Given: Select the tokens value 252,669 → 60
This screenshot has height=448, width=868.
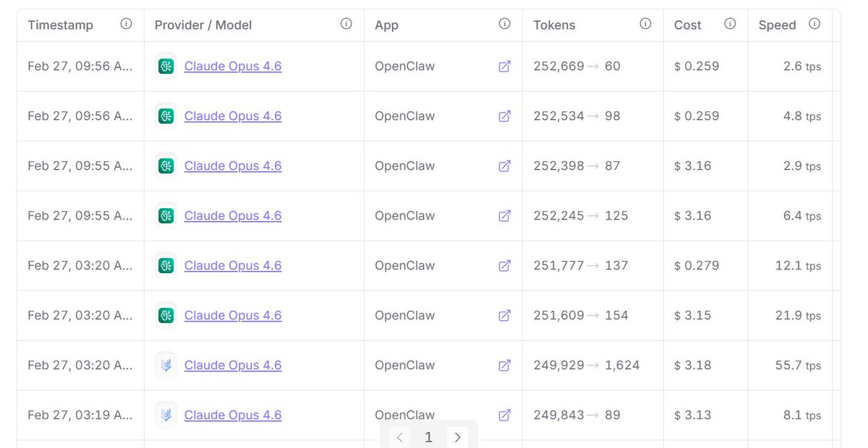Looking at the screenshot, I should click(x=576, y=66).
